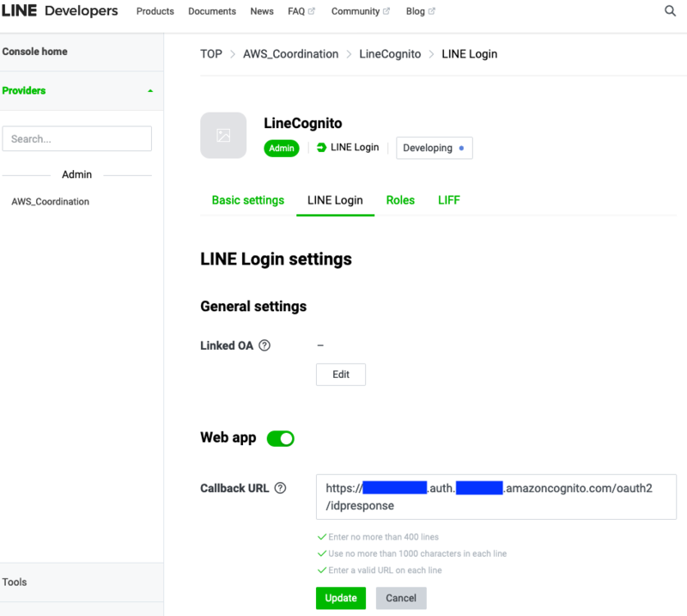The height and width of the screenshot is (616, 687).
Task: Click the green LINE Login channel-type icon
Action: [x=321, y=147]
